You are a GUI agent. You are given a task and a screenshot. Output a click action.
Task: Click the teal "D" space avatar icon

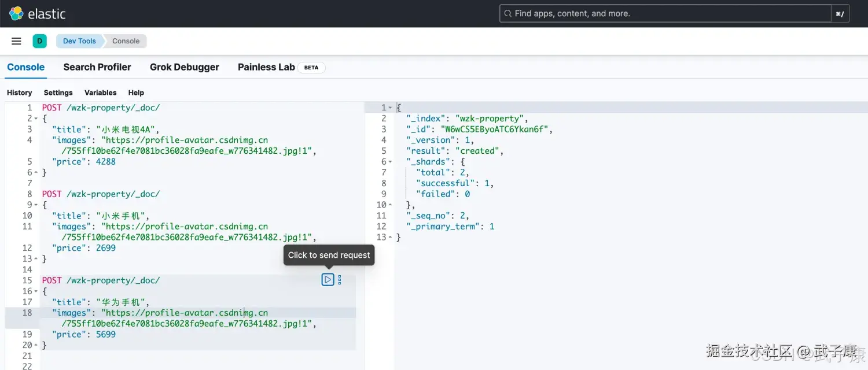coord(39,40)
